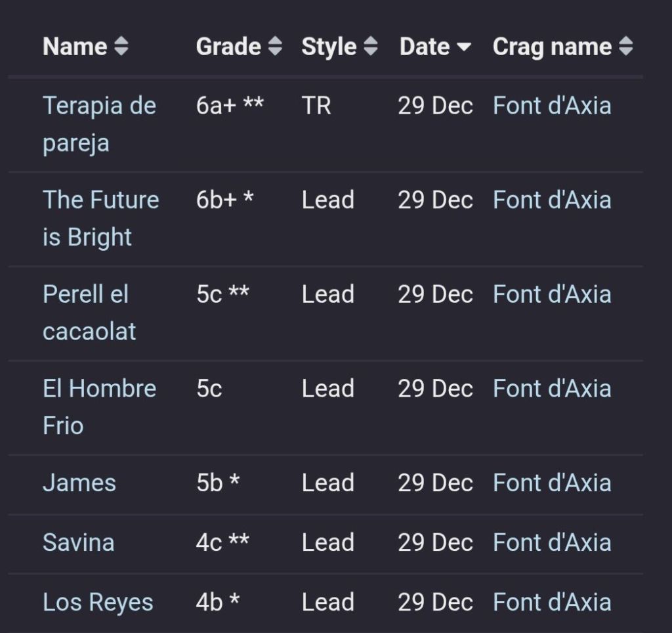Open Font d'Axia crag in Terapia row

tap(552, 106)
